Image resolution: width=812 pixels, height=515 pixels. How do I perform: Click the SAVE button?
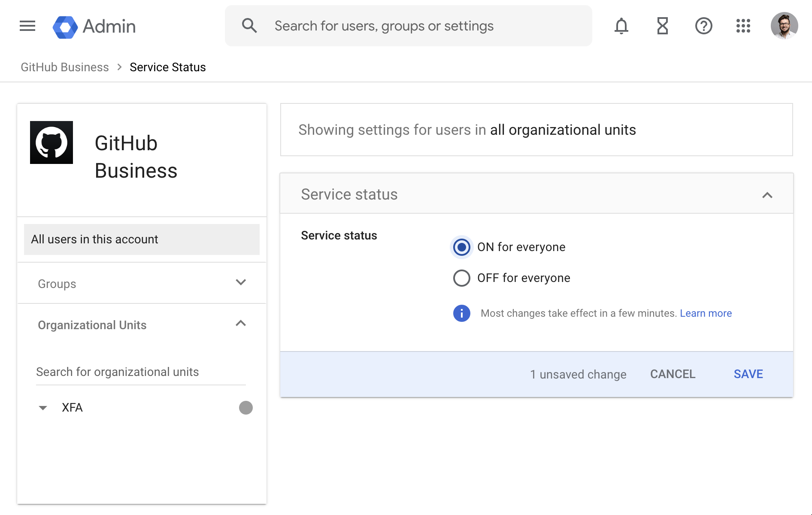(x=748, y=374)
